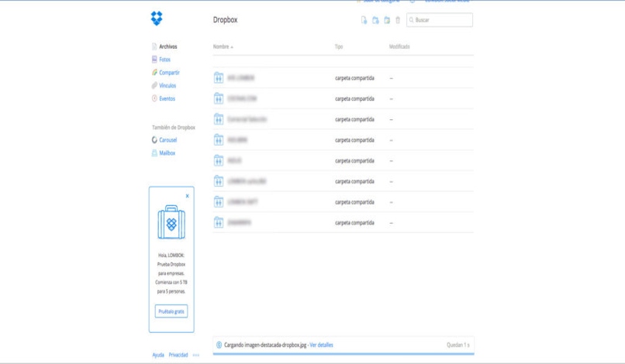625x364 pixels.
Task: Open the three-dots more footer menu
Action: click(195, 355)
